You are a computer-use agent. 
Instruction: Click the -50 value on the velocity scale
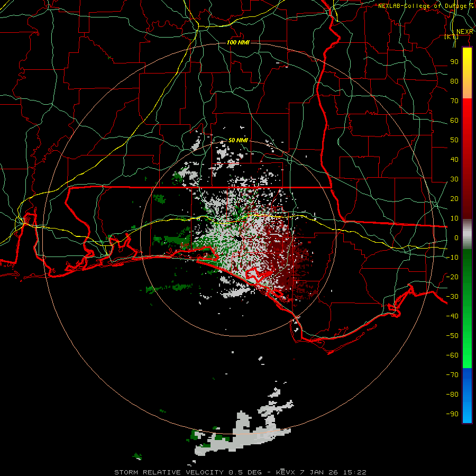(452, 336)
